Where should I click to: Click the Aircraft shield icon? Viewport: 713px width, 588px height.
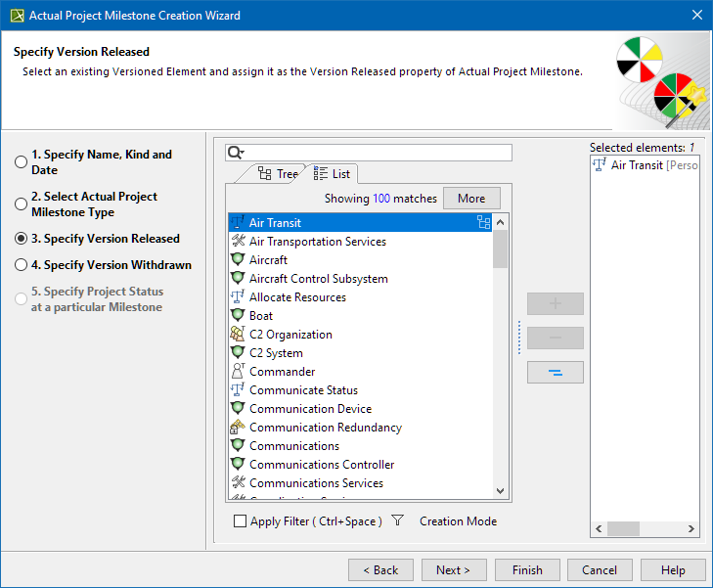point(238,260)
